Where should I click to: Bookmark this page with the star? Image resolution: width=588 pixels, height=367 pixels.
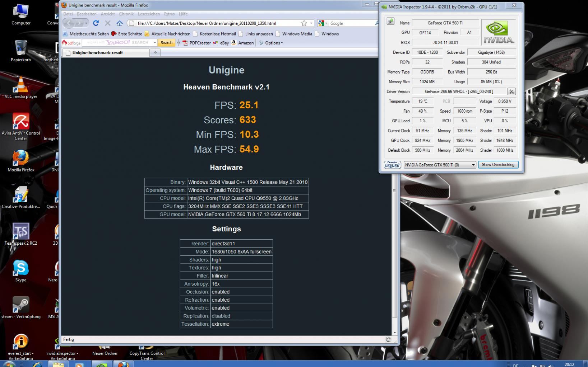pyautogui.click(x=304, y=23)
